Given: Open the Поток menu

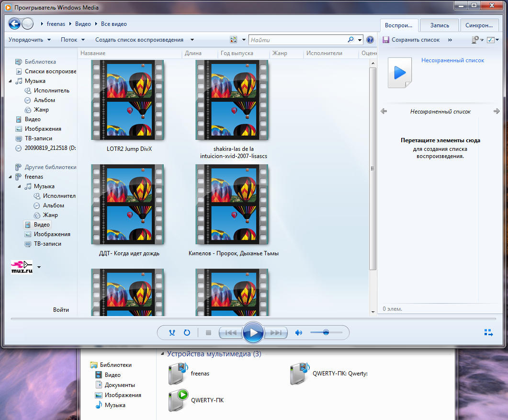Looking at the screenshot, I should tap(73, 40).
